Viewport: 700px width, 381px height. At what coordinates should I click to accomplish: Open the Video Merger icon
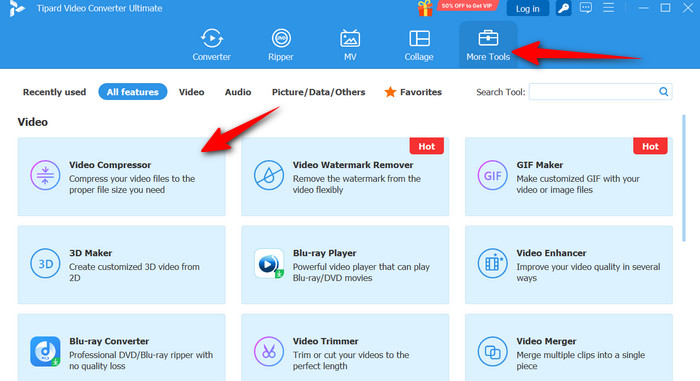492,352
